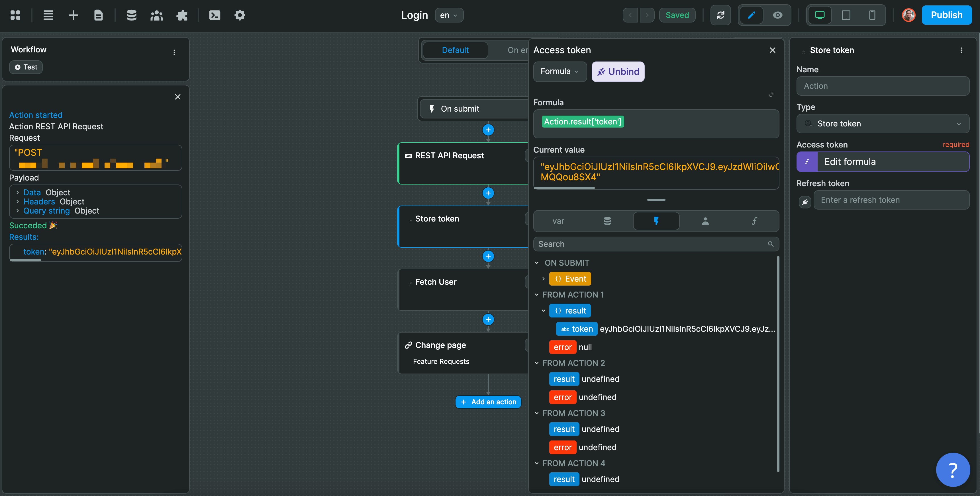980x496 pixels.
Task: Open the add element panel
Action: (73, 15)
